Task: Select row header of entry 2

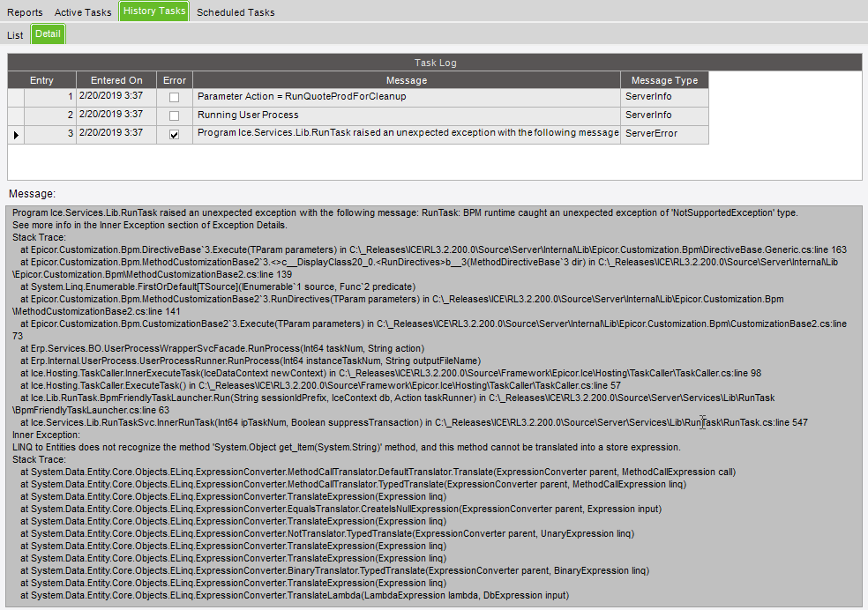Action: tap(16, 116)
